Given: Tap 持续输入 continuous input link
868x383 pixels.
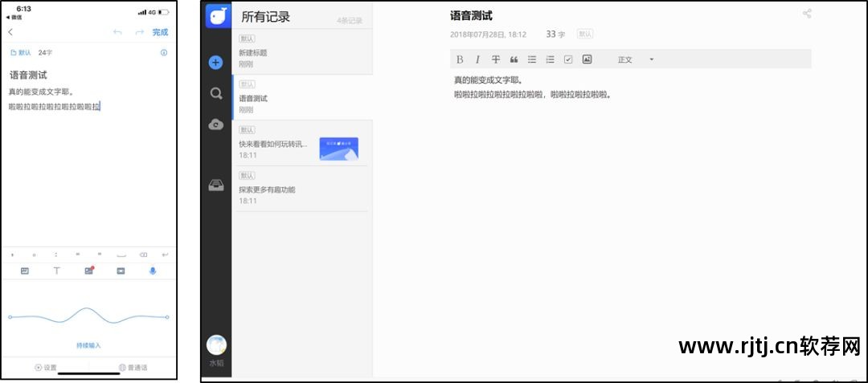Looking at the screenshot, I should click(88, 345).
